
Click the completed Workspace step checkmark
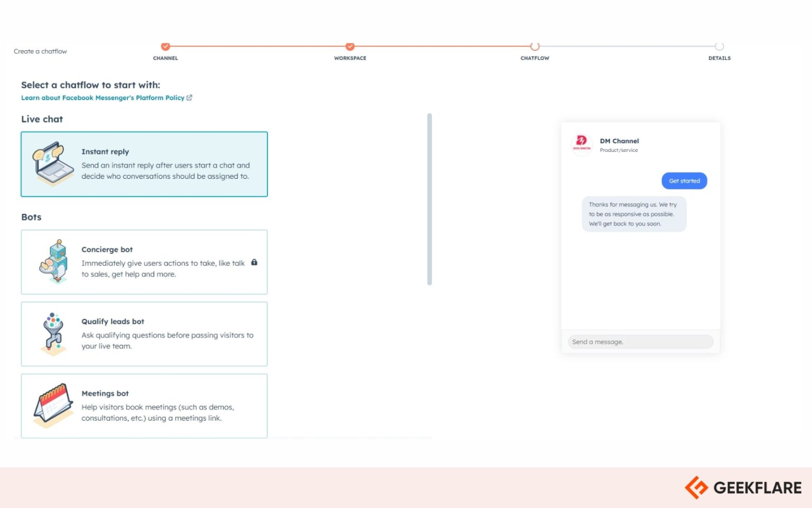coord(350,47)
